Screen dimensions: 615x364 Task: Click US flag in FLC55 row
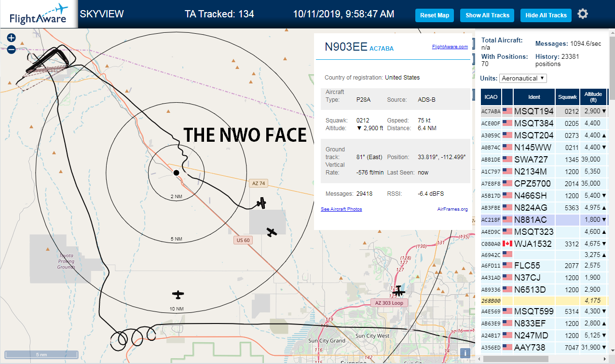507,265
